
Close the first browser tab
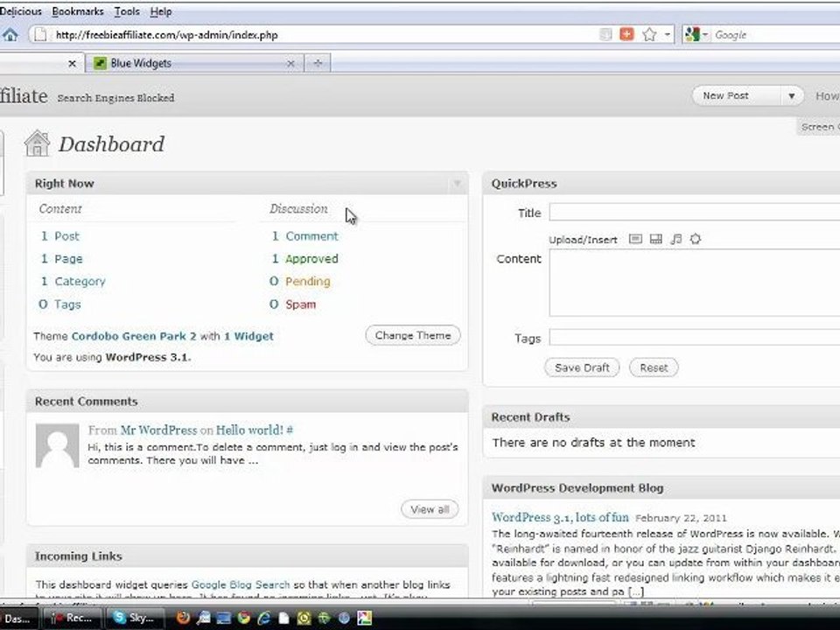73,64
